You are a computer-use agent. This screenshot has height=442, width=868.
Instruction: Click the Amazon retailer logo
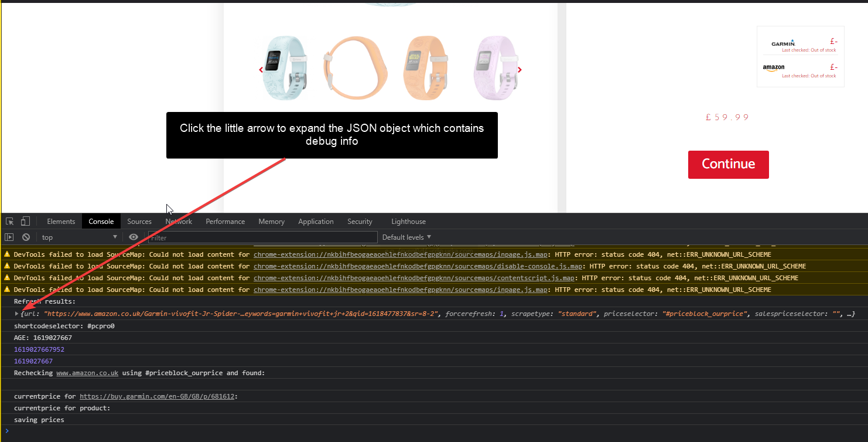[774, 68]
